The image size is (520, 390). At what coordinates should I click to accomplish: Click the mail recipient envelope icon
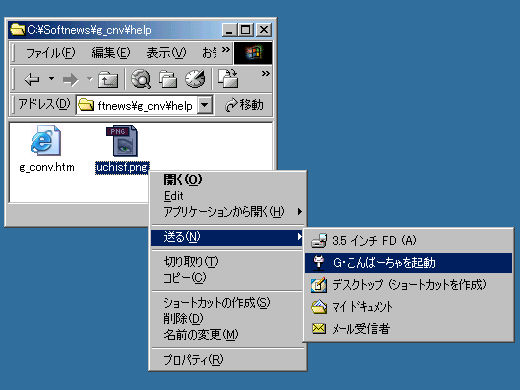pyautogui.click(x=319, y=329)
